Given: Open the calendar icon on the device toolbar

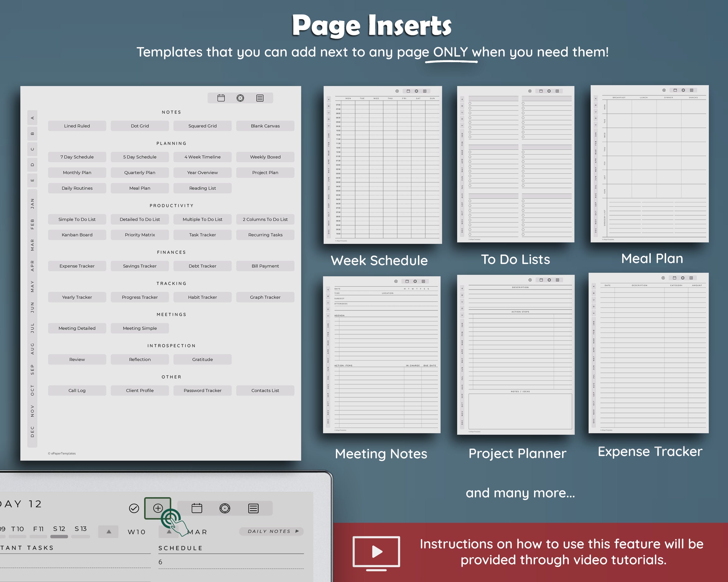Looking at the screenshot, I should tap(197, 508).
